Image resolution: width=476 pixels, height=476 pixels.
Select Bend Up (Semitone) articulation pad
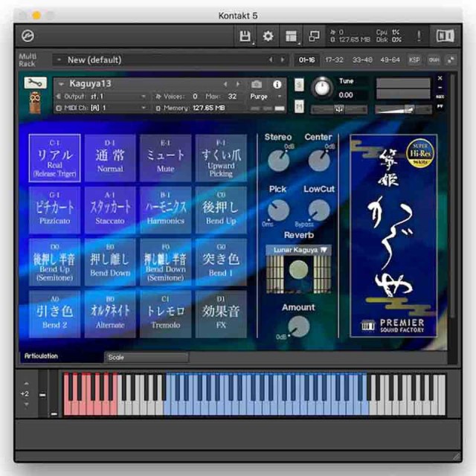pos(54,263)
